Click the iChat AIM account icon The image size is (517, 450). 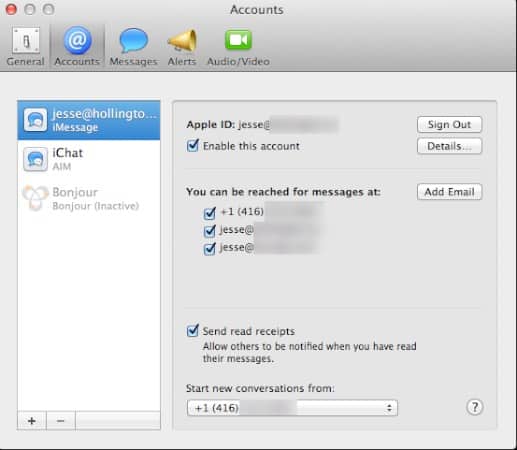pyautogui.click(x=35, y=159)
